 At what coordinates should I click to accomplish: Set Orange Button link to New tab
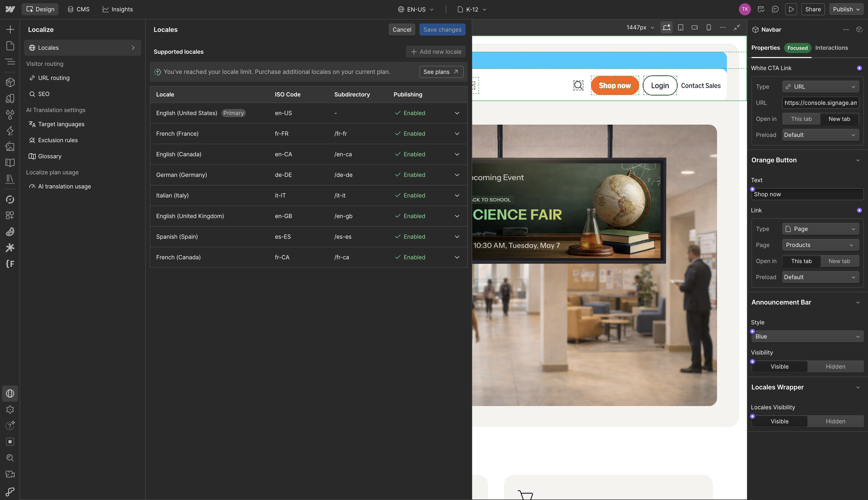pyautogui.click(x=840, y=261)
